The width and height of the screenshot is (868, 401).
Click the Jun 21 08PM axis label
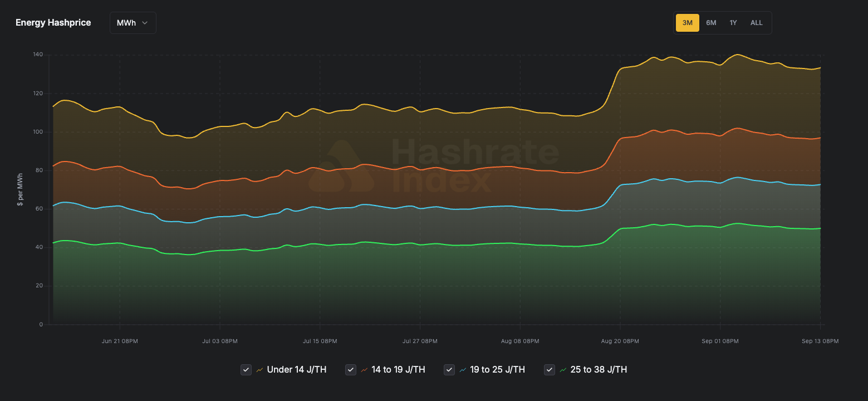(120, 341)
